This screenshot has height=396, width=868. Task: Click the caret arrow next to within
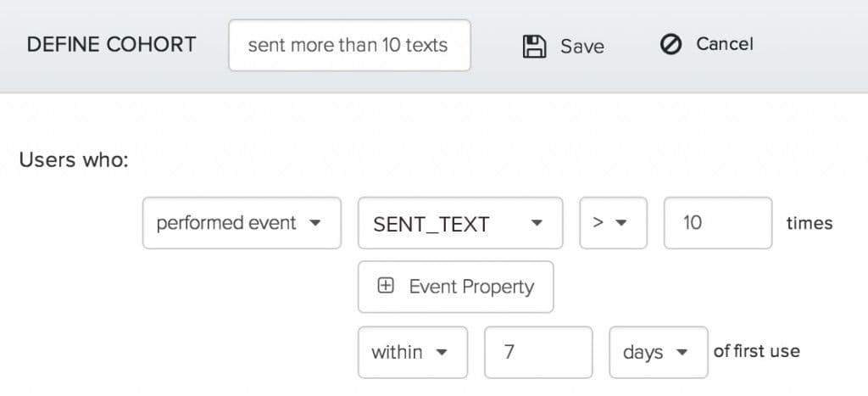point(440,352)
